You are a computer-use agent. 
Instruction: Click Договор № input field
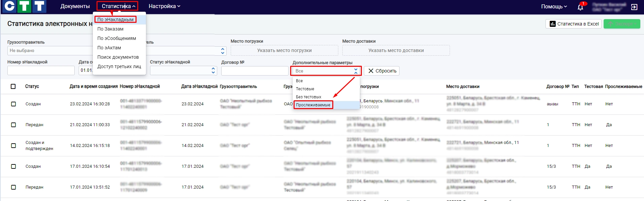point(255,71)
